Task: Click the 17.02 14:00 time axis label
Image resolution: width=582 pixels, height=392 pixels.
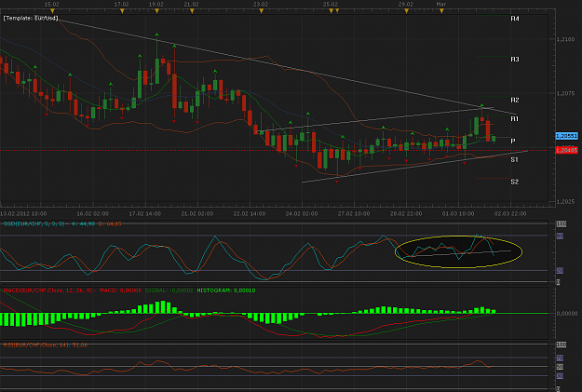Action: tap(144, 214)
